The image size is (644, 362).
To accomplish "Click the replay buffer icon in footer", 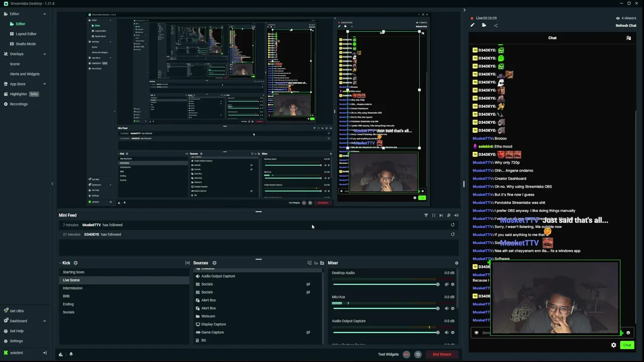I will [x=418, y=354].
